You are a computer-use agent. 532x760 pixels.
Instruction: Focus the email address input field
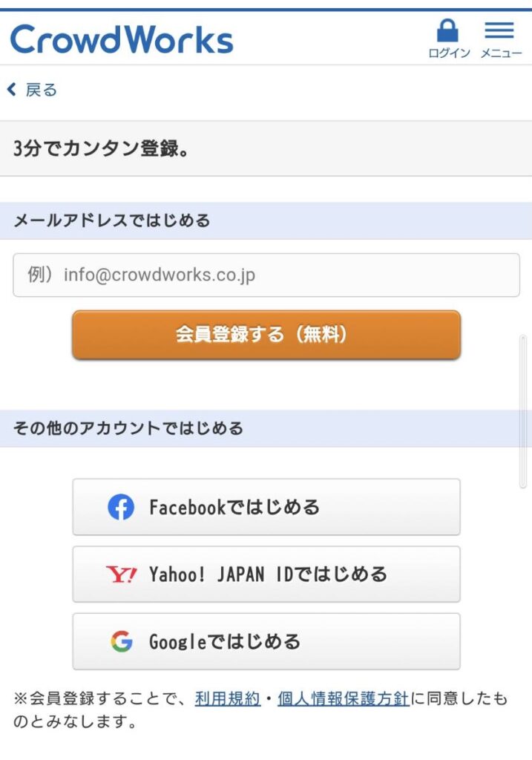pos(266,275)
